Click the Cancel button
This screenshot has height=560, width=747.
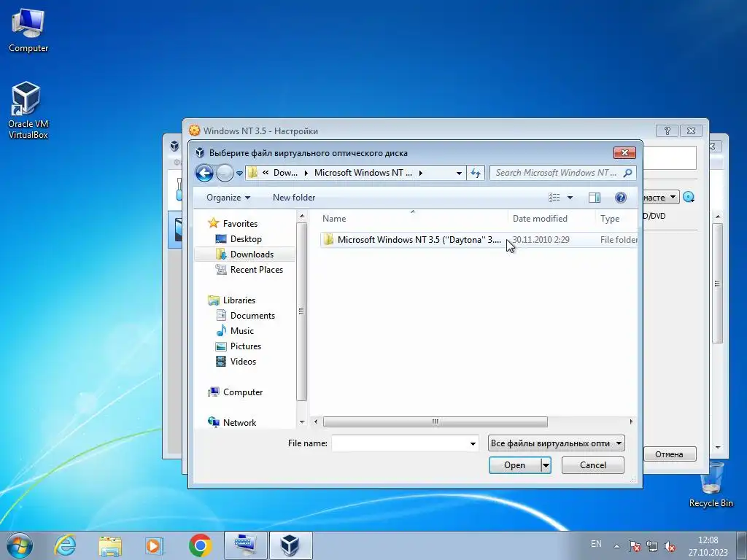[592, 465]
